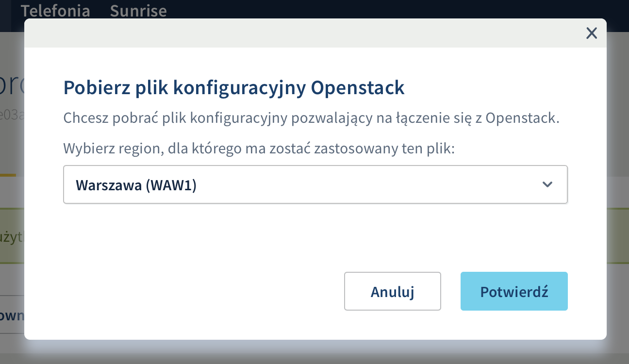629x364 pixels.
Task: Select the heading 'Pobierz plik konfiguracyjny Openstack'
Action: click(x=234, y=88)
